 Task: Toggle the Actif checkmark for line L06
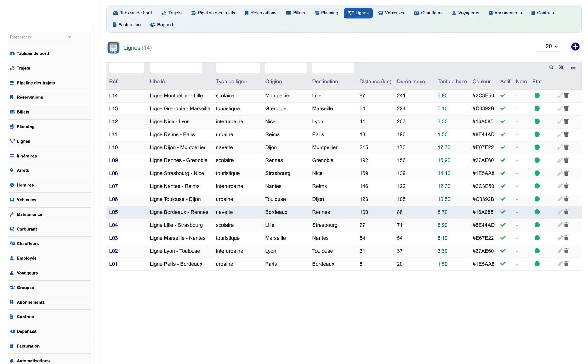(x=503, y=199)
